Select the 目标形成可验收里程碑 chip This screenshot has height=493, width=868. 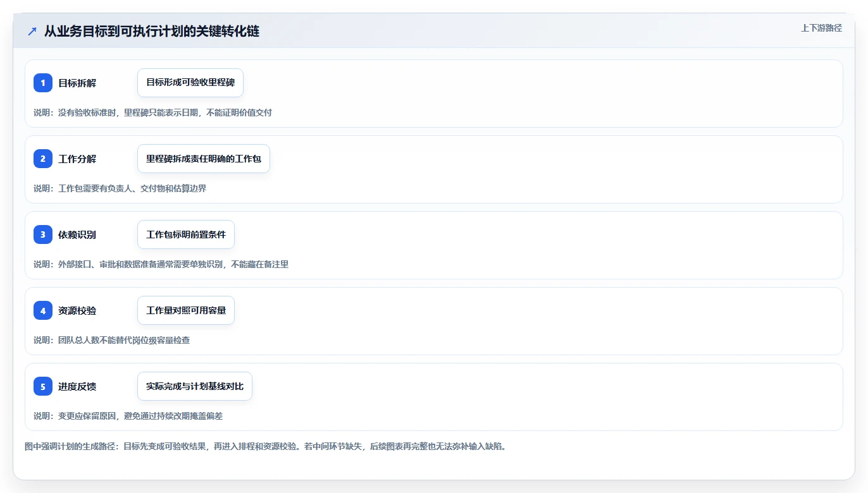pyautogui.click(x=190, y=83)
